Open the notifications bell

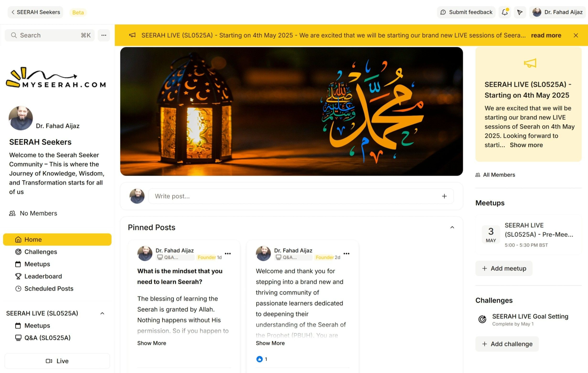pos(505,12)
